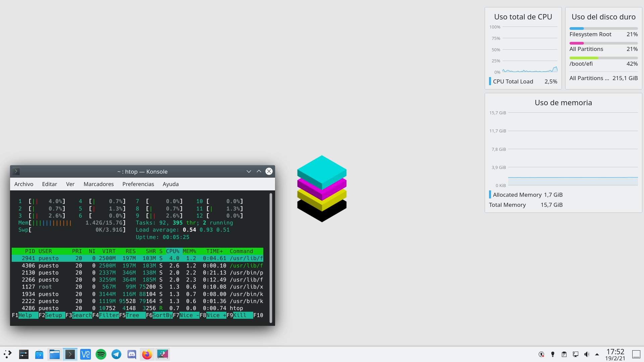This screenshot has height=362, width=644.
Task: Open Discover software store from taskbar
Action: pyautogui.click(x=39, y=354)
